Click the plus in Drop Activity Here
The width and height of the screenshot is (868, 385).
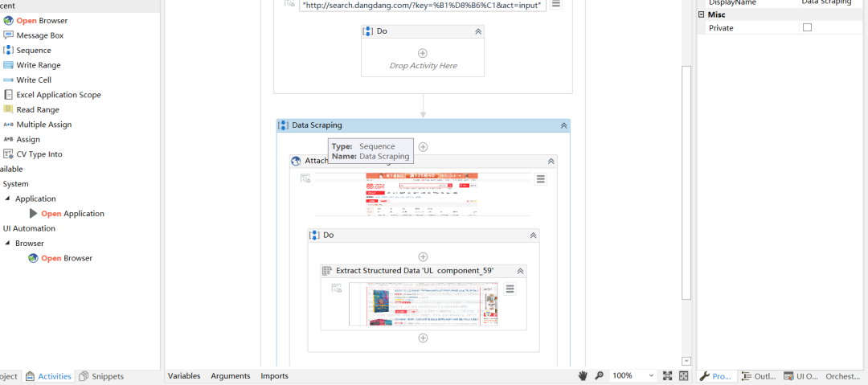[423, 53]
